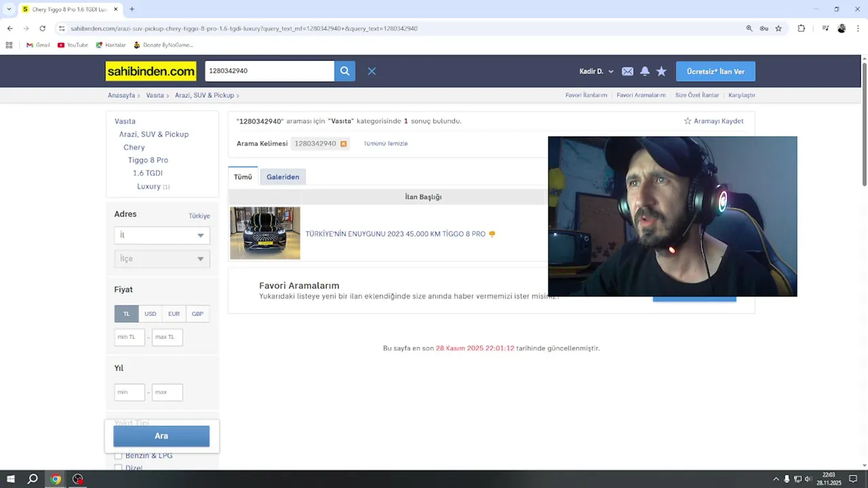Open the Tiggo 8 Pro listing title
Image resolution: width=868 pixels, height=488 pixels.
(x=395, y=234)
